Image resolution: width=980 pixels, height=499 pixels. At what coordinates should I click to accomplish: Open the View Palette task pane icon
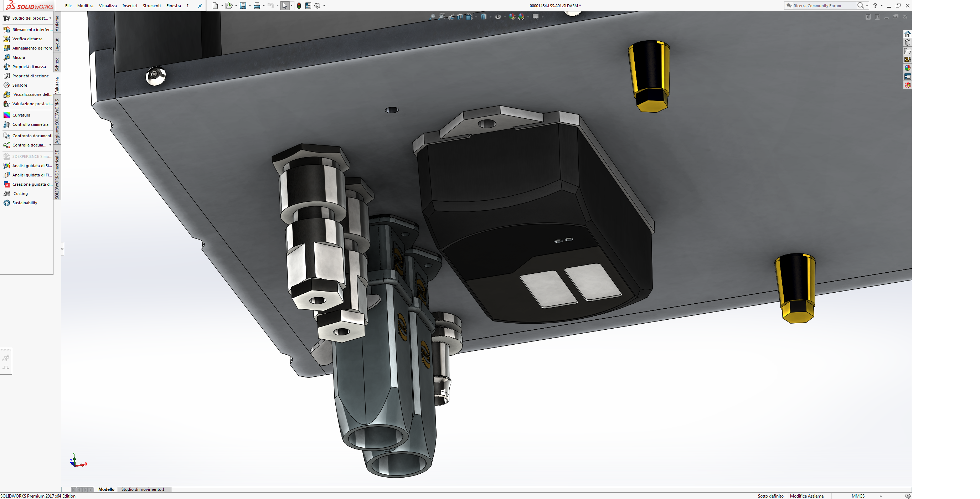[907, 60]
